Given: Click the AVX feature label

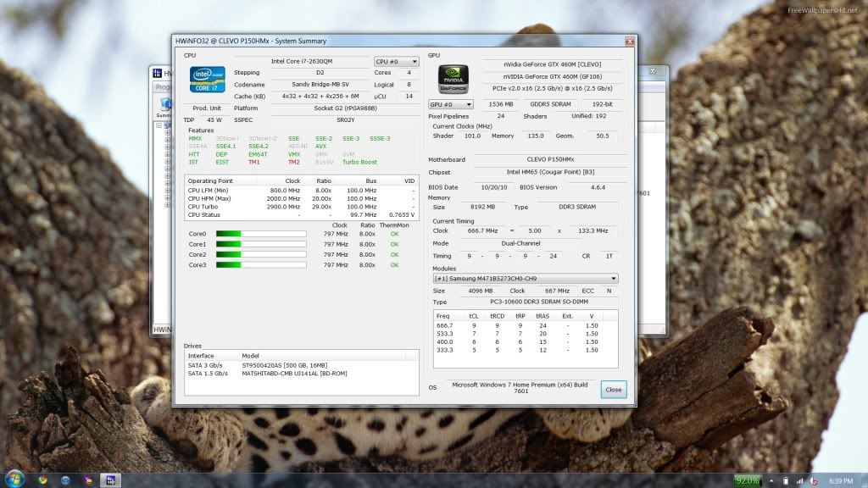Looking at the screenshot, I should (321, 146).
